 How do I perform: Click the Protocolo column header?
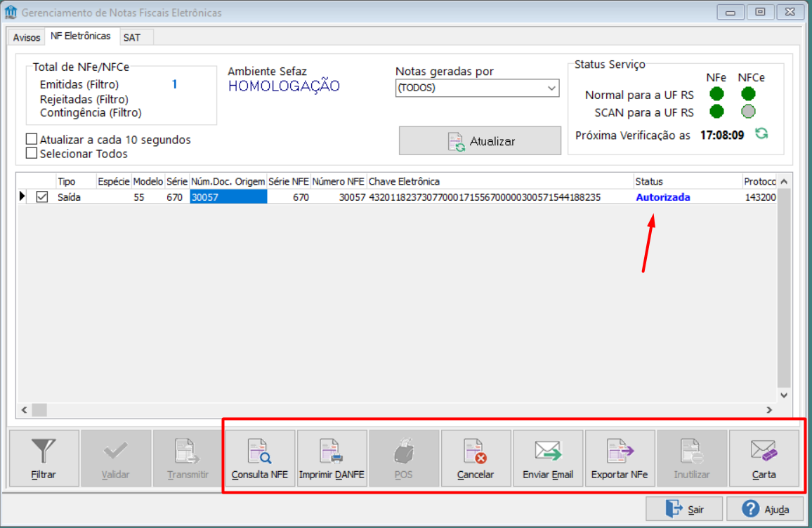pyautogui.click(x=760, y=182)
